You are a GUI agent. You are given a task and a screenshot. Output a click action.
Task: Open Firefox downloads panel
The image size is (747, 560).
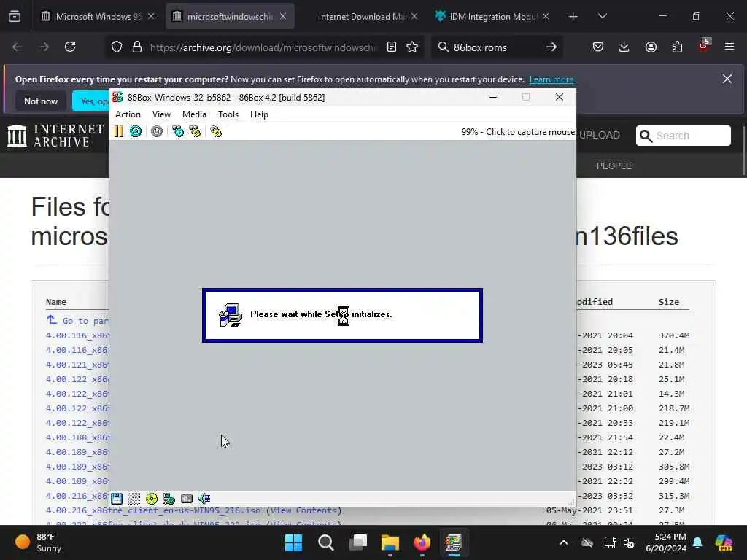[624, 47]
